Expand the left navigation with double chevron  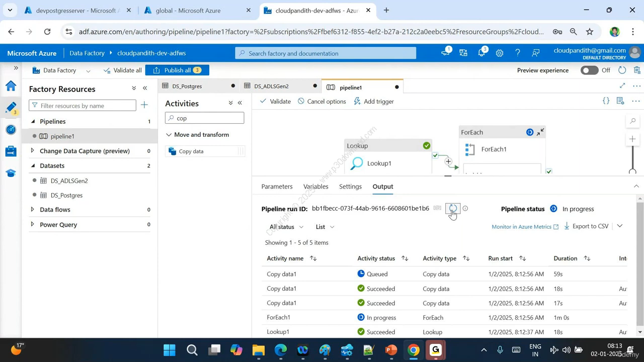pos(16,68)
